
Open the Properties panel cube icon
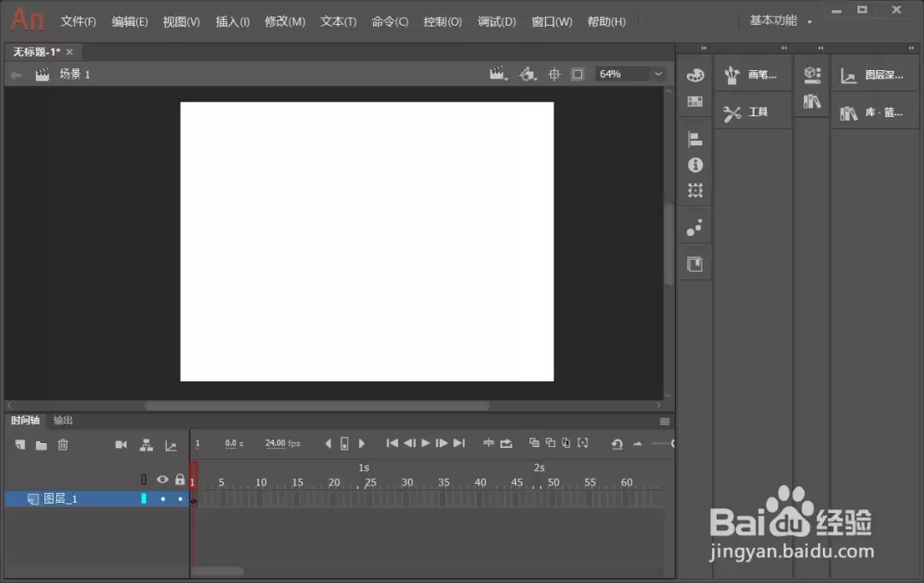click(x=812, y=74)
